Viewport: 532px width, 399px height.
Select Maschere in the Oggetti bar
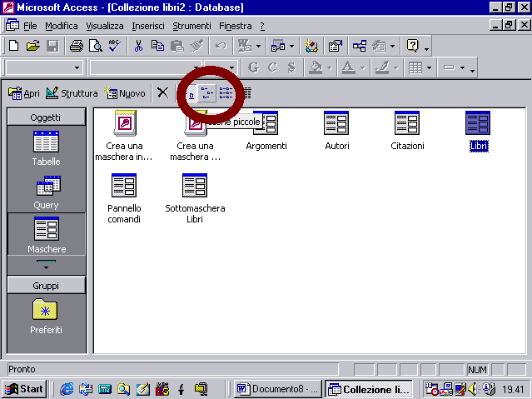(x=47, y=235)
